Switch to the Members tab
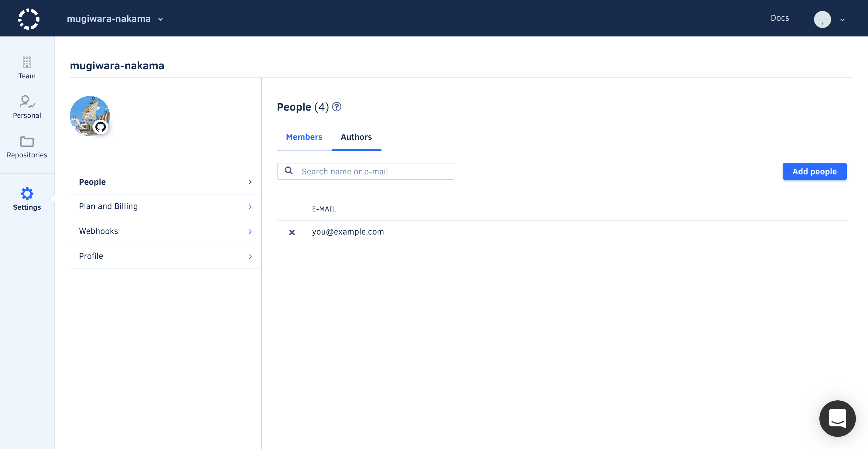The image size is (868, 449). [304, 137]
